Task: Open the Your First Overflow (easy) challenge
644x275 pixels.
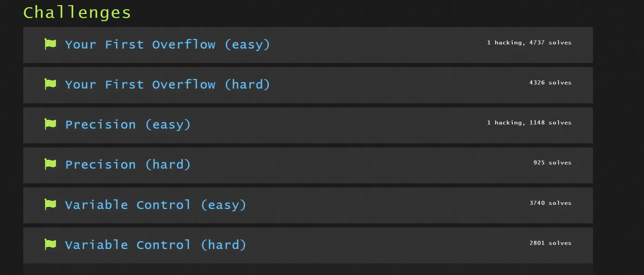Action: (167, 44)
